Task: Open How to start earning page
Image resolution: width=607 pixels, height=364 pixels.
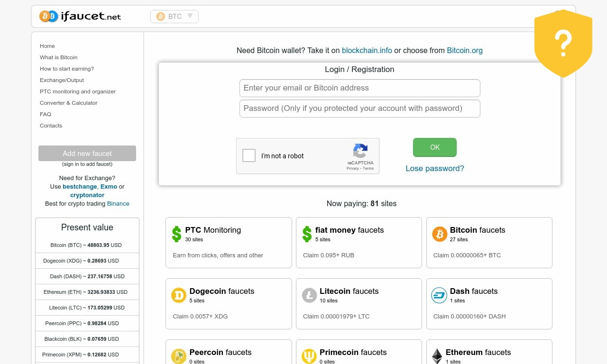Action: [67, 69]
